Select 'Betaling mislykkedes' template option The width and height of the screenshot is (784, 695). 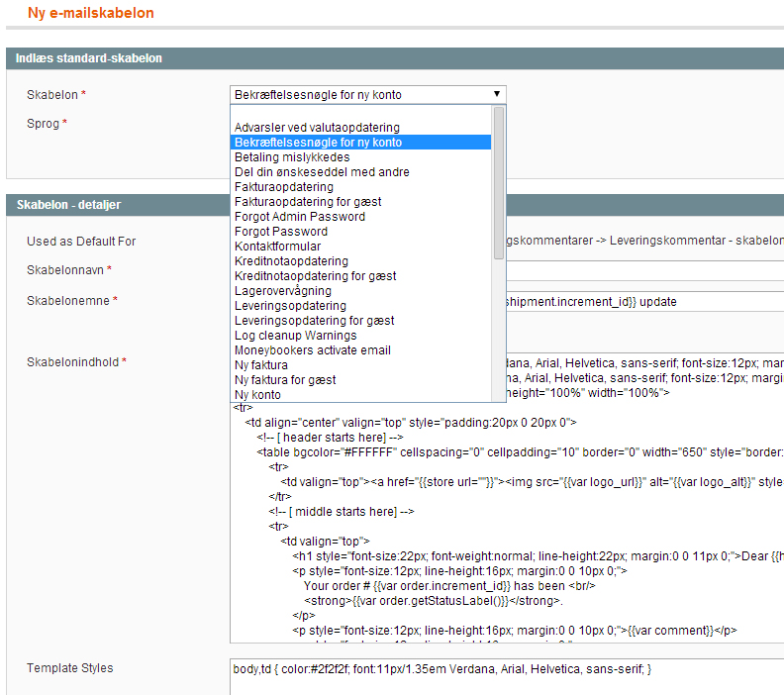(x=292, y=157)
